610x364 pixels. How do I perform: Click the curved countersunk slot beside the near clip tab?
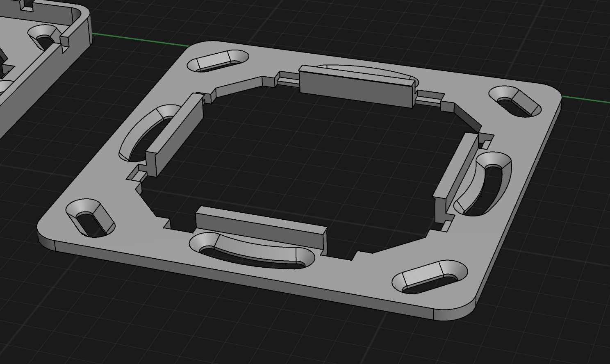tap(252, 251)
